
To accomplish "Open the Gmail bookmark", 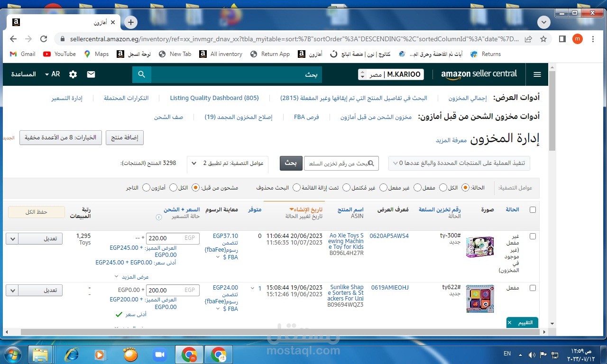I will 22,54.
